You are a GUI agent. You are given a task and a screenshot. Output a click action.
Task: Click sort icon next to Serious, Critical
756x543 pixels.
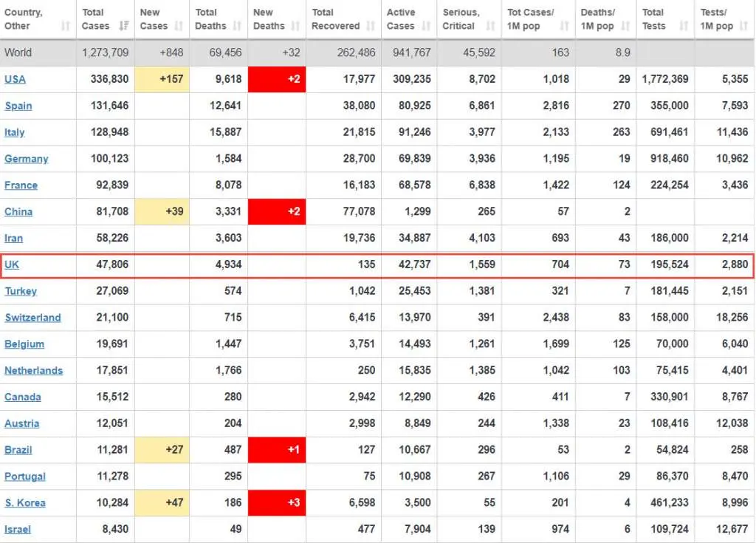(x=490, y=27)
